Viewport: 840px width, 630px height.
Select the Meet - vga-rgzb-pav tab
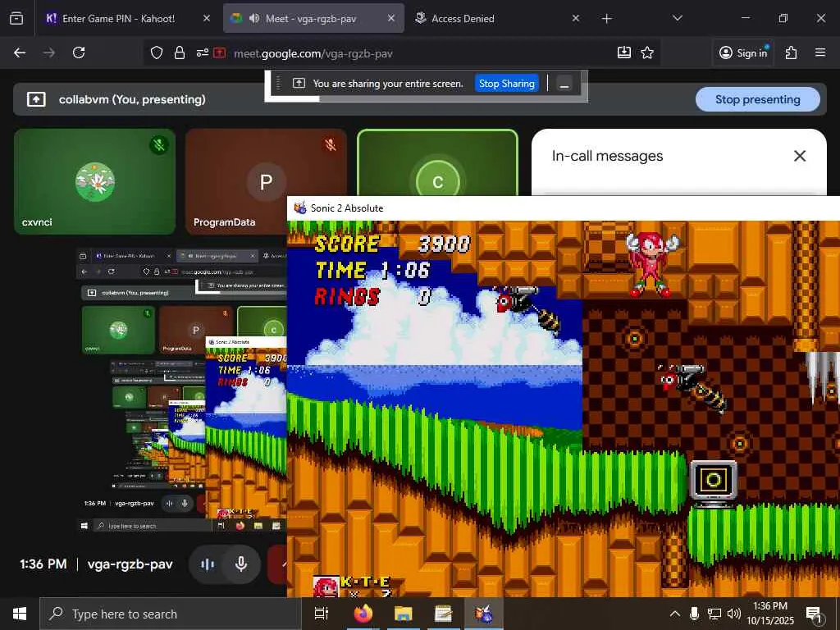313,18
